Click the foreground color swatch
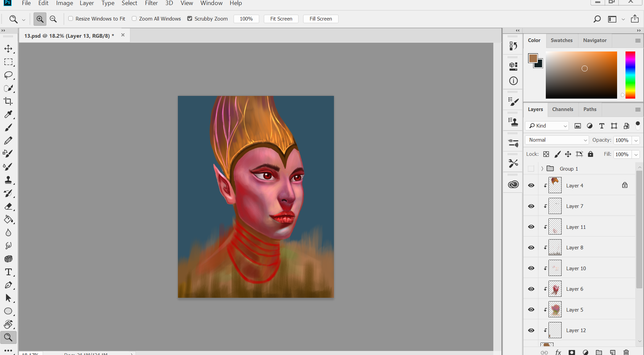 tap(533, 58)
